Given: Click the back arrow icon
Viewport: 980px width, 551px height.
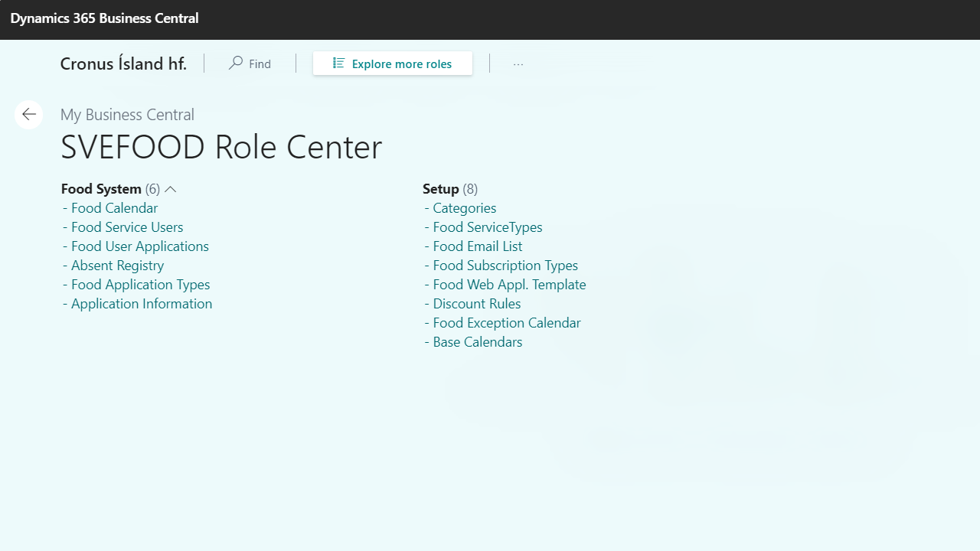Looking at the screenshot, I should [29, 115].
